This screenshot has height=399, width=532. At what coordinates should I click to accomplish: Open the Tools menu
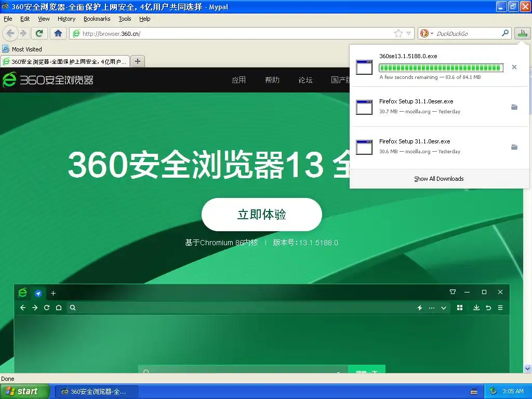pyautogui.click(x=125, y=19)
